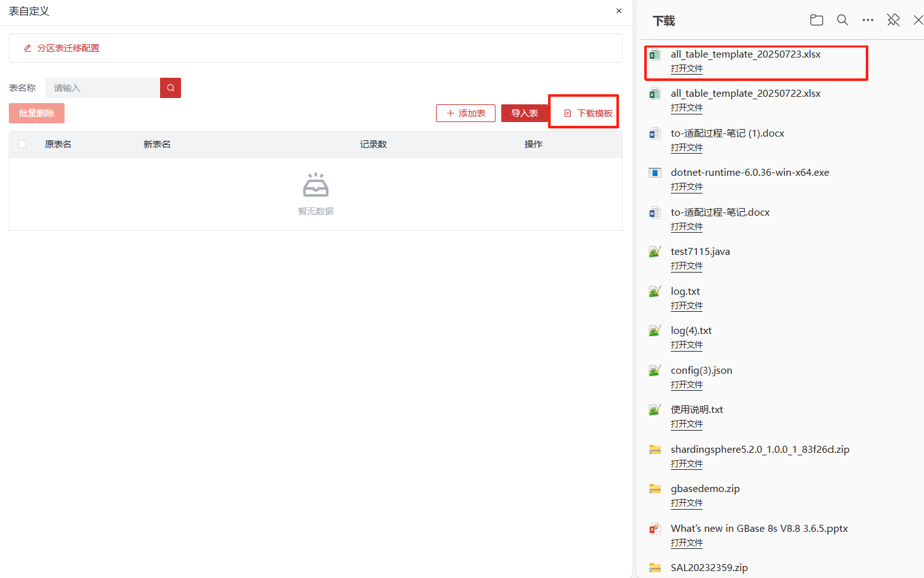
Task: Open more options ellipsis in downloads panel
Action: point(868,20)
